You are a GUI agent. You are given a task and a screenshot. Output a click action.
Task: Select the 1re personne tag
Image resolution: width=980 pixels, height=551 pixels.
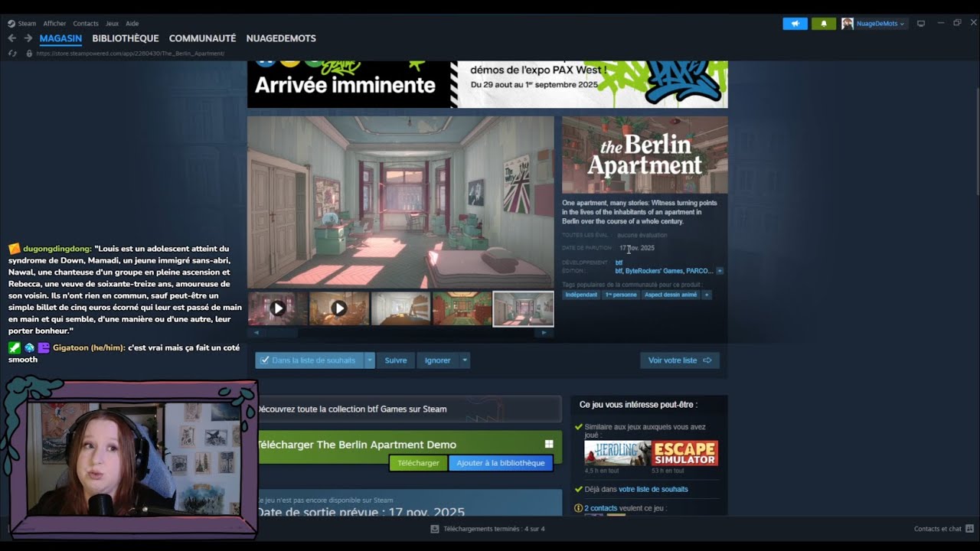[x=621, y=295]
